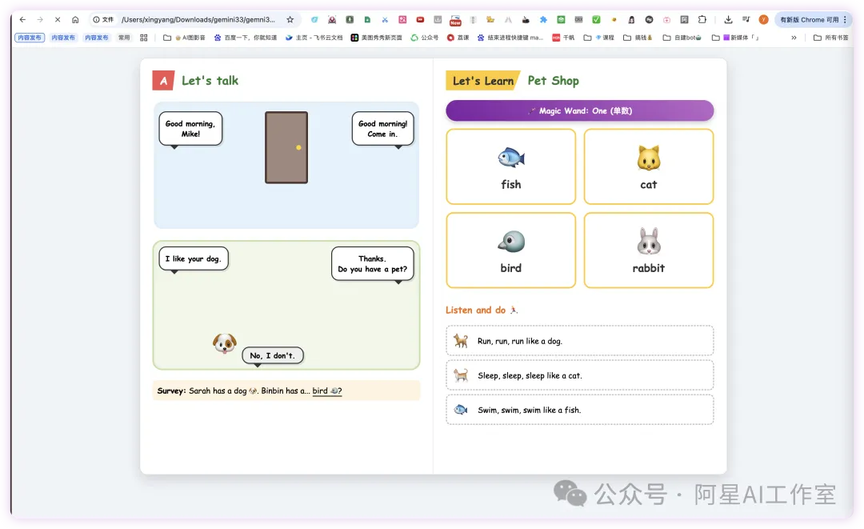The width and height of the screenshot is (864, 529).
Task: Open the AI图影音 bookmark folder
Action: pyautogui.click(x=184, y=38)
